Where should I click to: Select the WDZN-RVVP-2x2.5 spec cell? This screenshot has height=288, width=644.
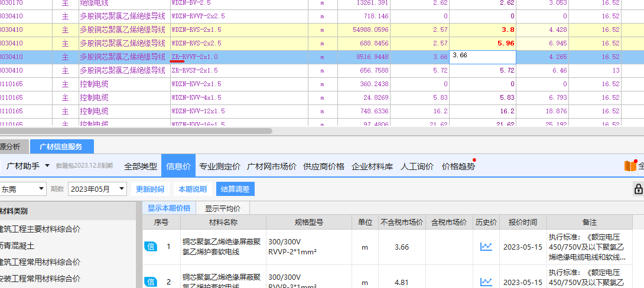239,16
